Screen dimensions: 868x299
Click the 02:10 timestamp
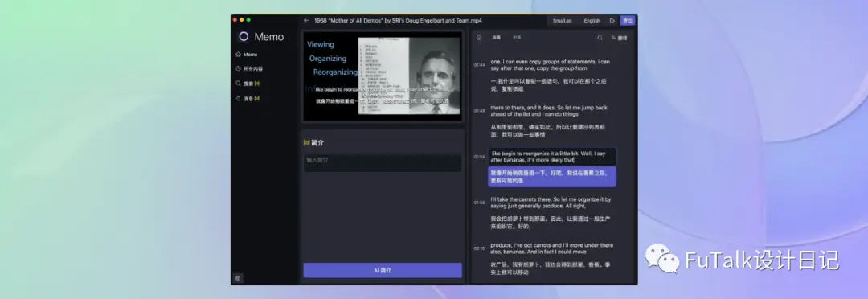[479, 248]
